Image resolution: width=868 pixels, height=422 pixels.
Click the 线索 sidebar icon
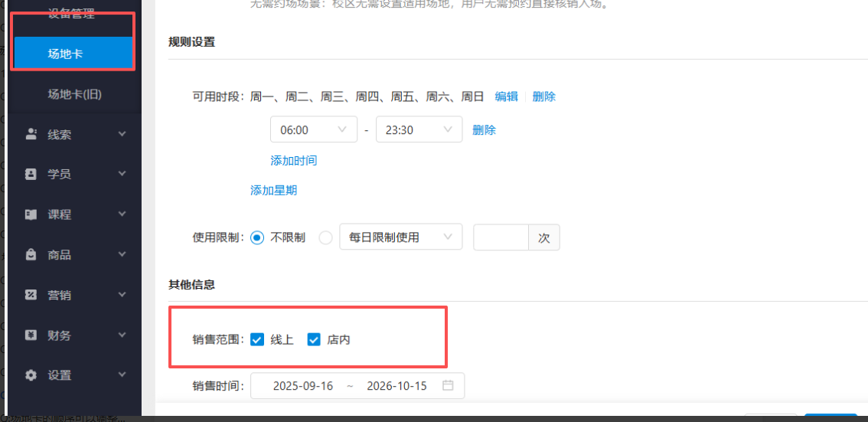(x=31, y=134)
